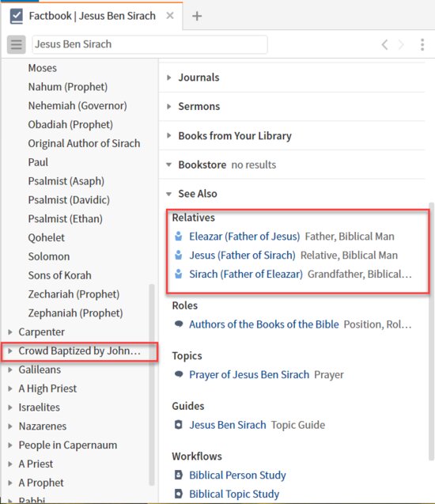Image resolution: width=435 pixels, height=504 pixels.
Task: Click person icon beside Eleazar (Father of Jesus)
Action: coord(178,237)
